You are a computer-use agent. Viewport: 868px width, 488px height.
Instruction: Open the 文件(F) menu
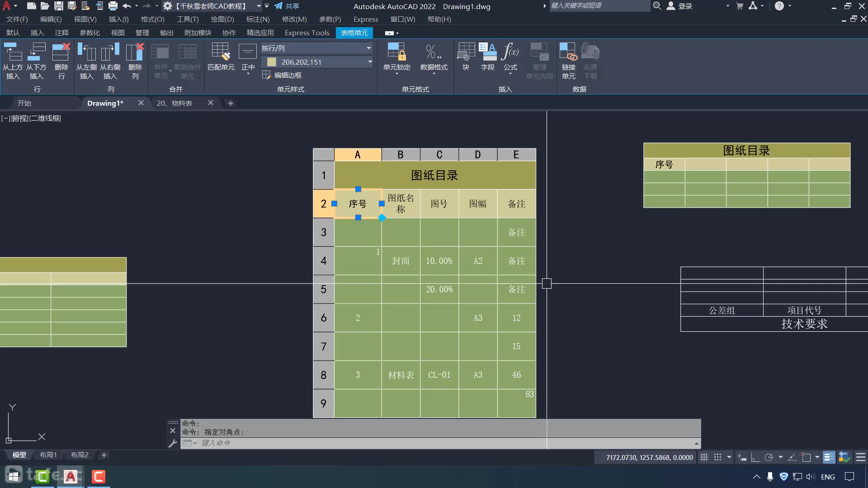pos(17,19)
